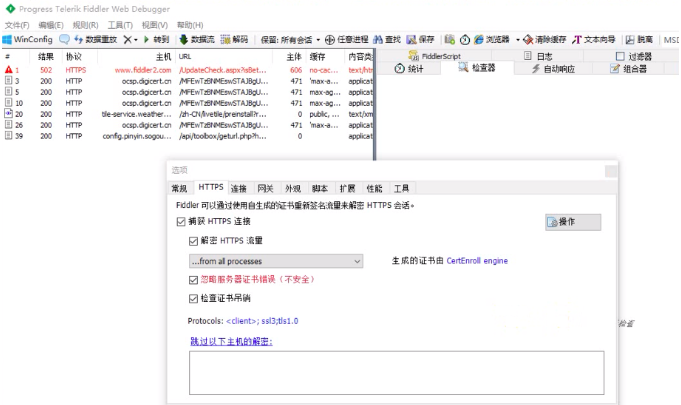Switch to the 日志 log tab
681x405 pixels.
538,56
